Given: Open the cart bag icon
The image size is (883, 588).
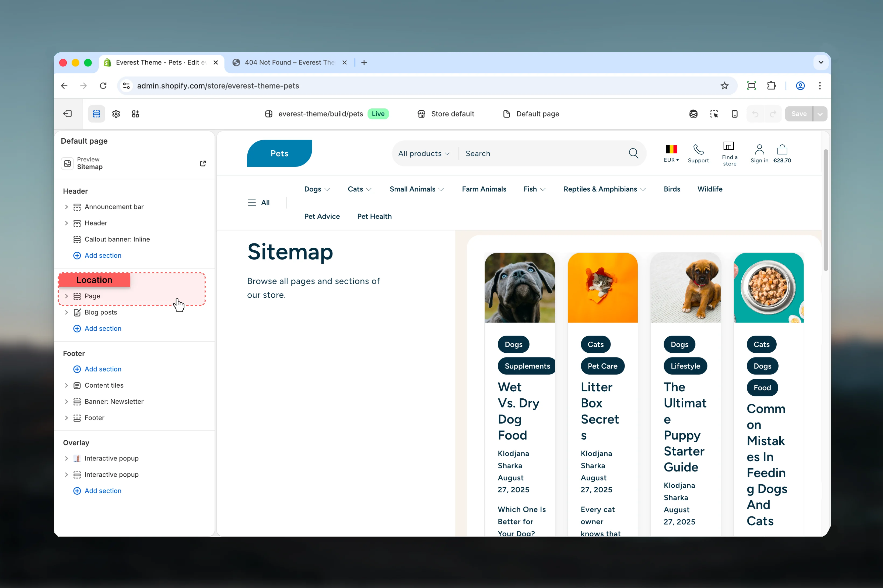Looking at the screenshot, I should (x=782, y=150).
